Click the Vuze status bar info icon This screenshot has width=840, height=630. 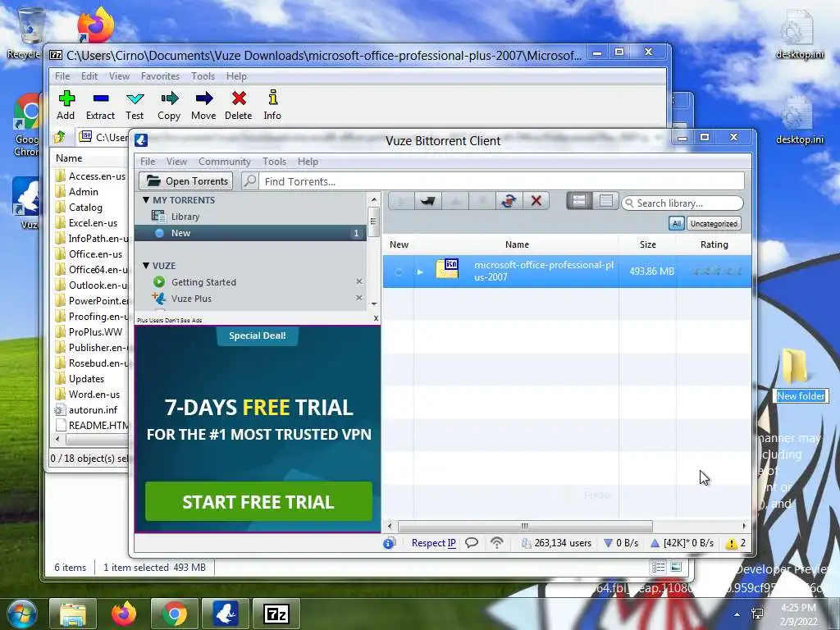(x=389, y=543)
